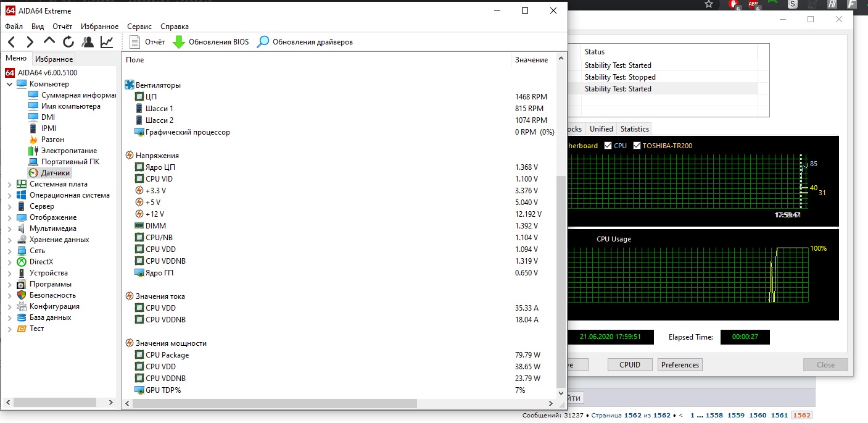Expand the Операционная система node
The height and width of the screenshot is (423, 868).
[x=9, y=195]
